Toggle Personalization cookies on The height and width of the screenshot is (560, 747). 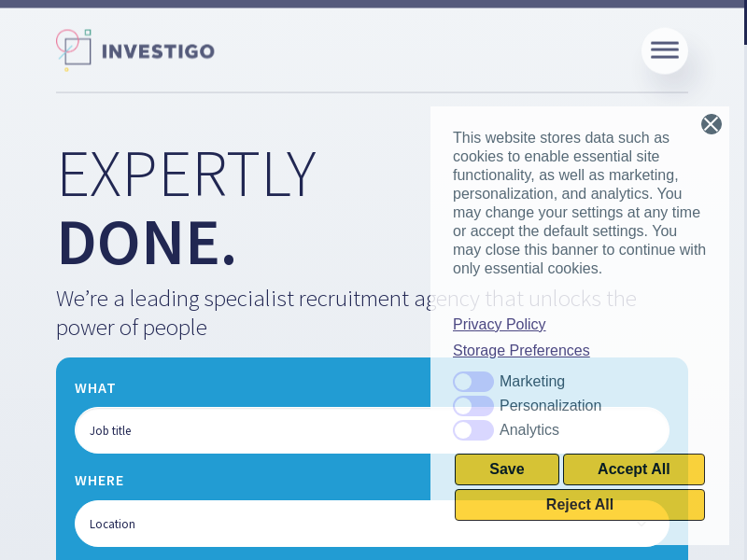click(x=473, y=406)
